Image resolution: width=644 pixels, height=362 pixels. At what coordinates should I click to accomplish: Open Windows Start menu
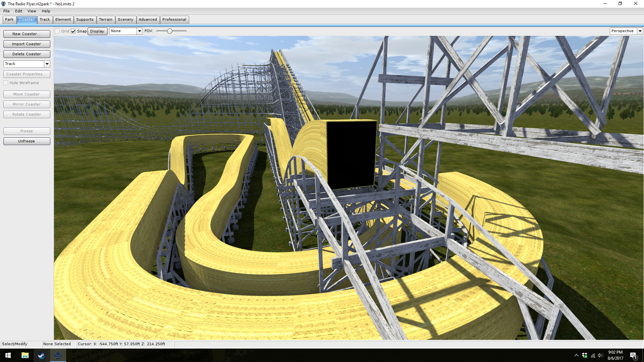click(8, 355)
